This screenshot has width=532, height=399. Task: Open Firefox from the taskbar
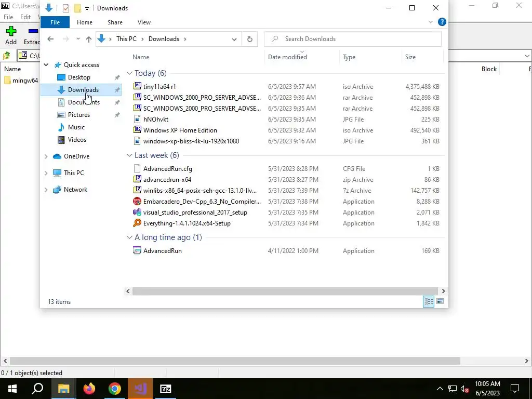[x=89, y=389]
